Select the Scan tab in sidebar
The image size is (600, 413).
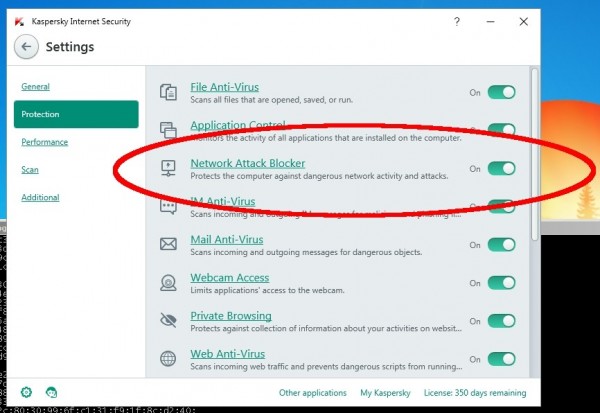coord(30,170)
